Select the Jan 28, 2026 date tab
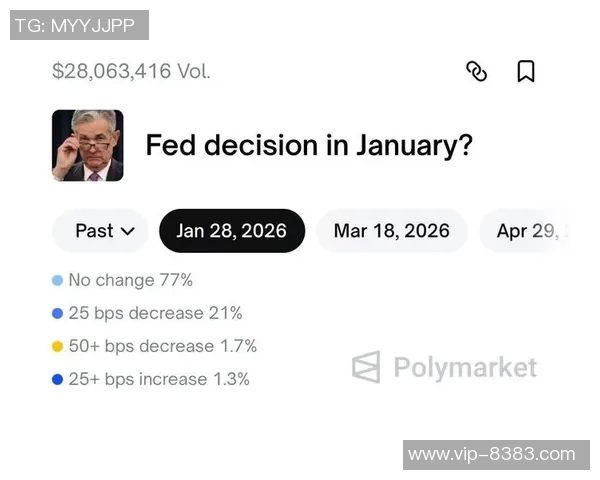The image size is (600, 480). pyautogui.click(x=232, y=231)
